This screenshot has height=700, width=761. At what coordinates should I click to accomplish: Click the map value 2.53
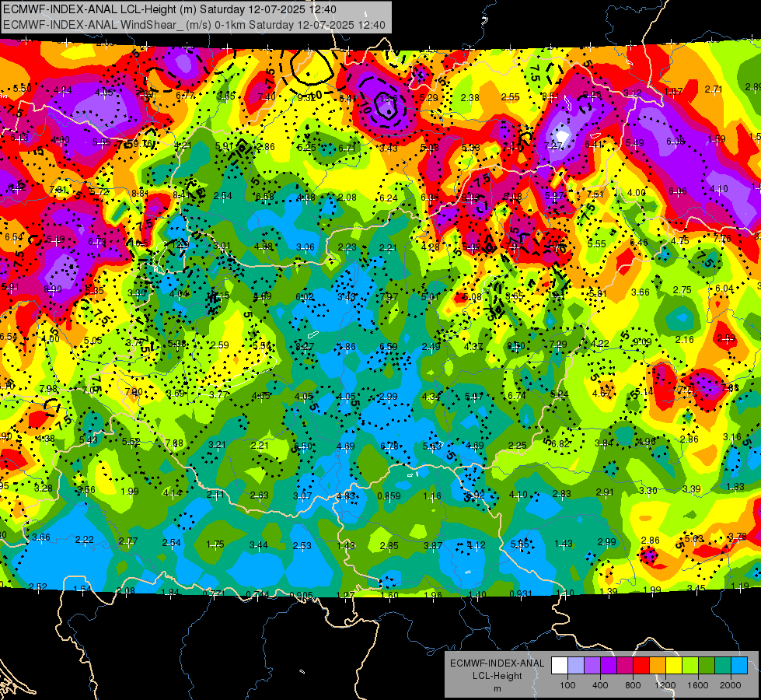(x=302, y=545)
